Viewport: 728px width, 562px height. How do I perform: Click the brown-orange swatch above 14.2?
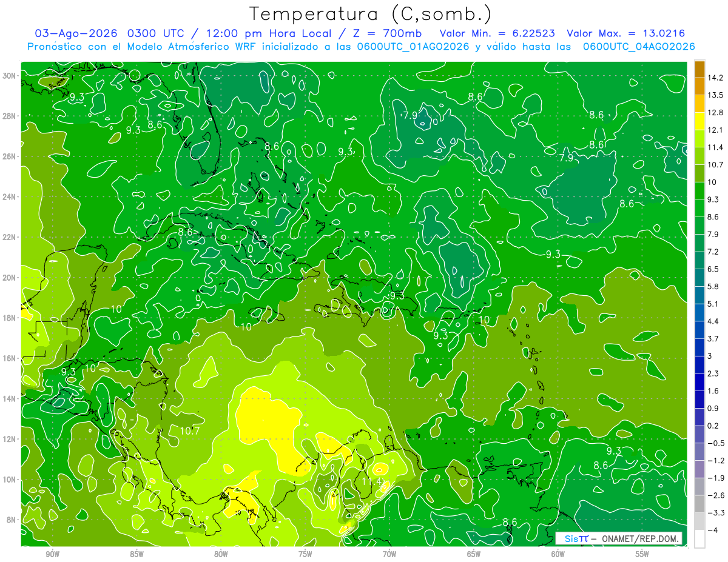click(699, 69)
